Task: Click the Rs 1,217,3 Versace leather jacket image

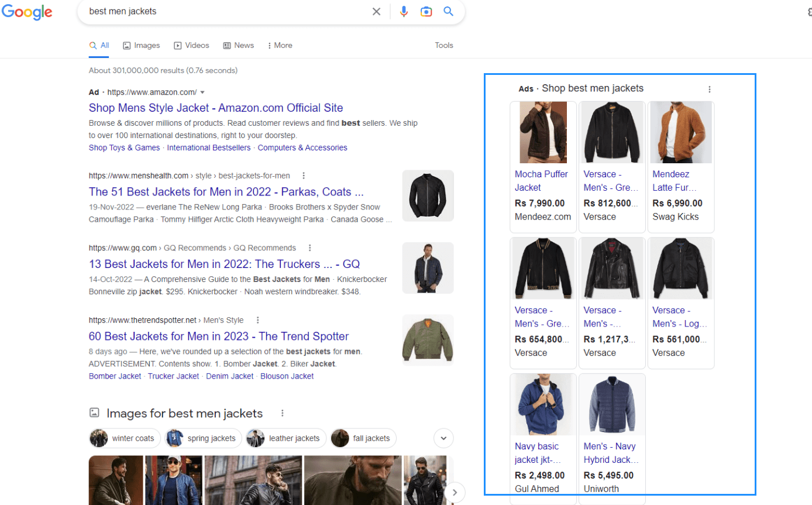Action: (x=612, y=269)
